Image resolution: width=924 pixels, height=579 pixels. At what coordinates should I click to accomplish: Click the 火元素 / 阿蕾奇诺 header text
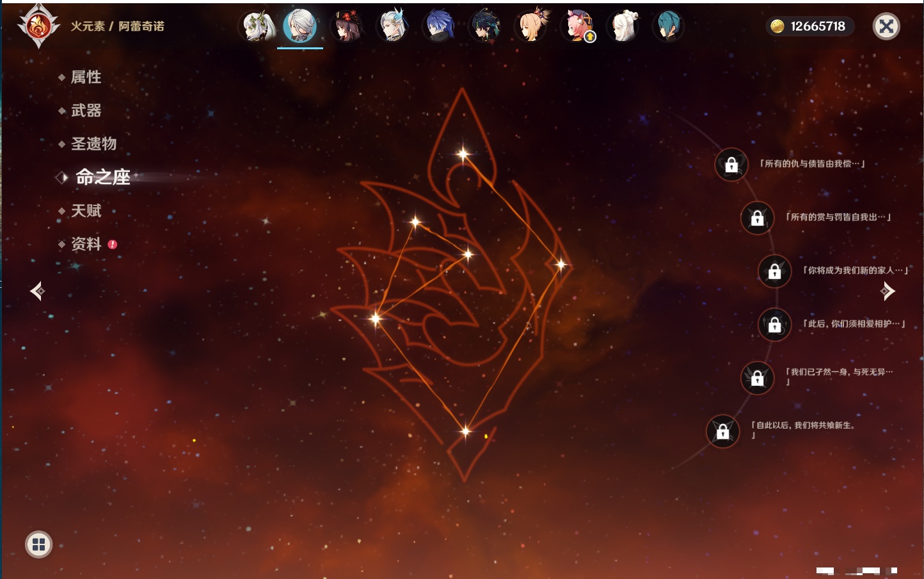pos(118,26)
